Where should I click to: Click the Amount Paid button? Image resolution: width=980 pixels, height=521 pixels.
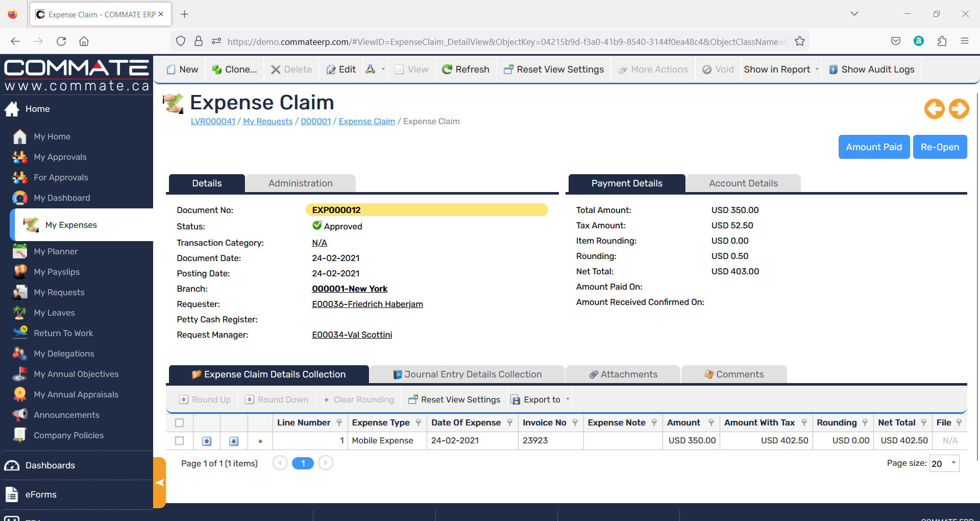874,147
